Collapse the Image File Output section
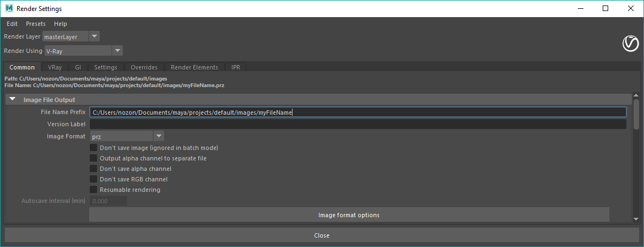 pyautogui.click(x=12, y=100)
